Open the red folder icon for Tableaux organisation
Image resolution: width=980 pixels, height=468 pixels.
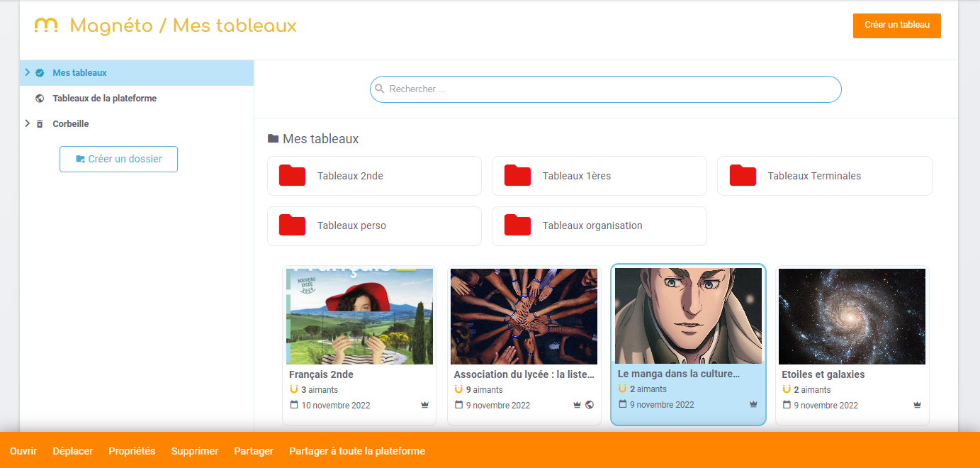pyautogui.click(x=517, y=225)
